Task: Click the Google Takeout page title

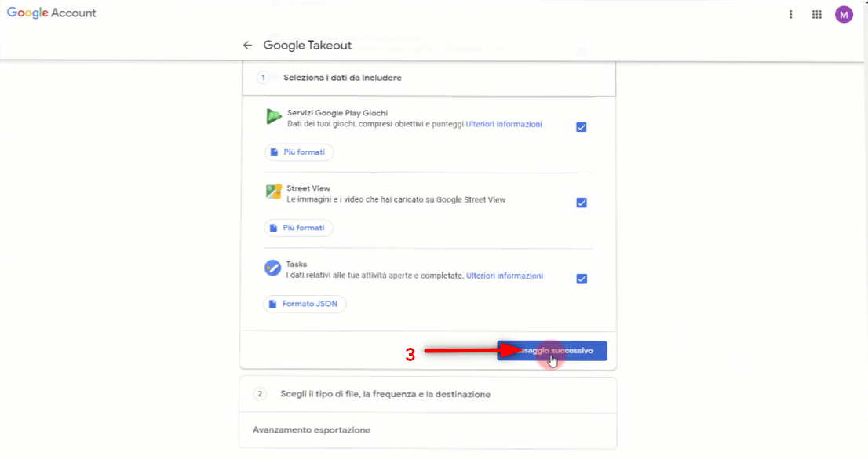Action: (x=307, y=46)
